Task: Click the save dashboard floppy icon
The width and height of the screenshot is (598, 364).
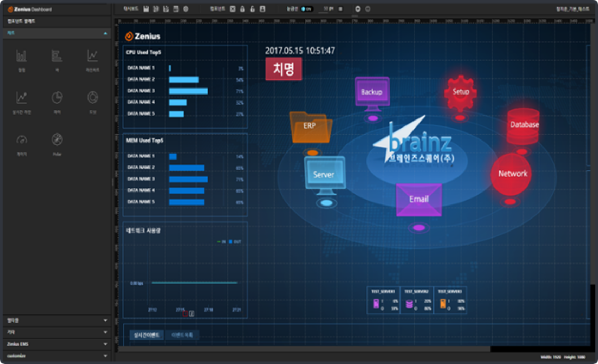Action: tap(146, 9)
